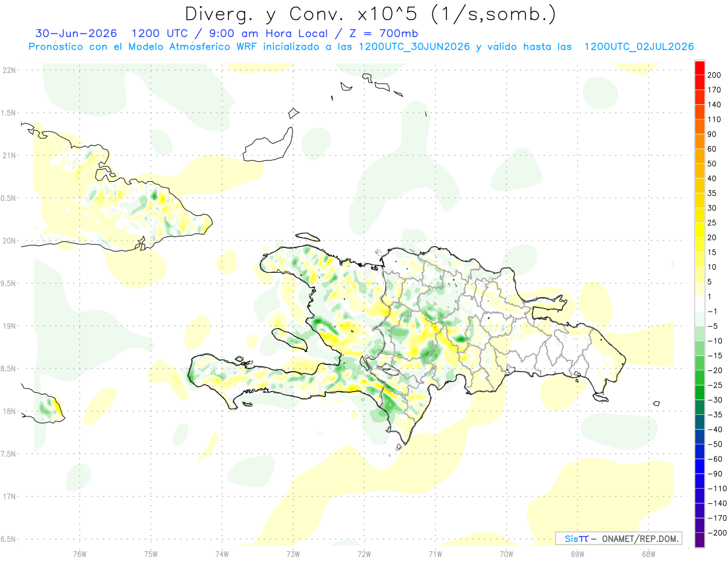Click the '-170' colorbar label

point(717,518)
